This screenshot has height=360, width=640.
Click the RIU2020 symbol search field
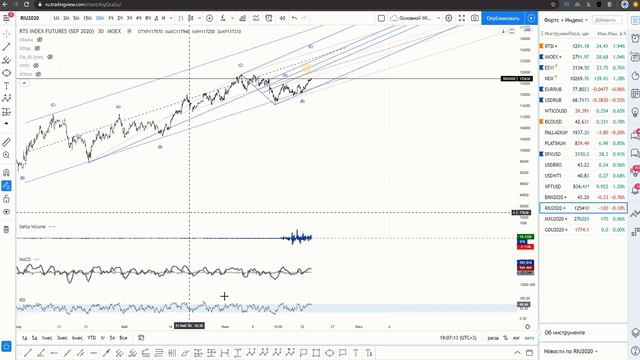pyautogui.click(x=30, y=18)
